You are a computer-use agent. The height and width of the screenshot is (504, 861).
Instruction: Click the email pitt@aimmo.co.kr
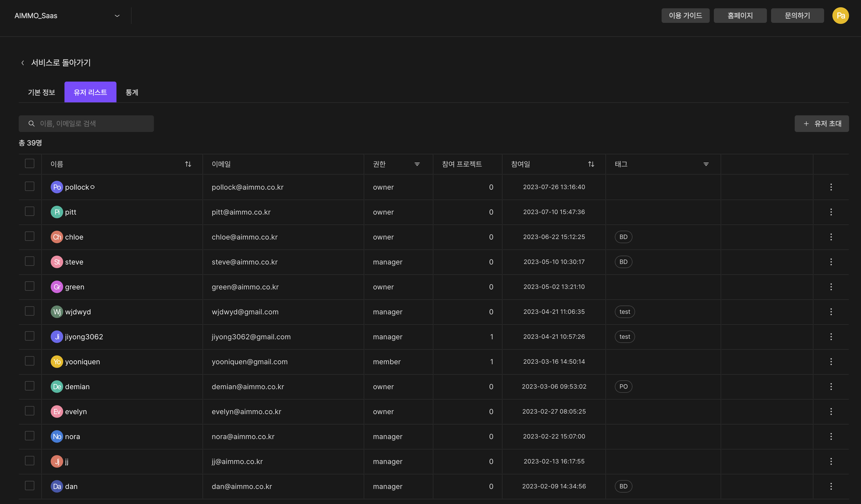(x=241, y=212)
